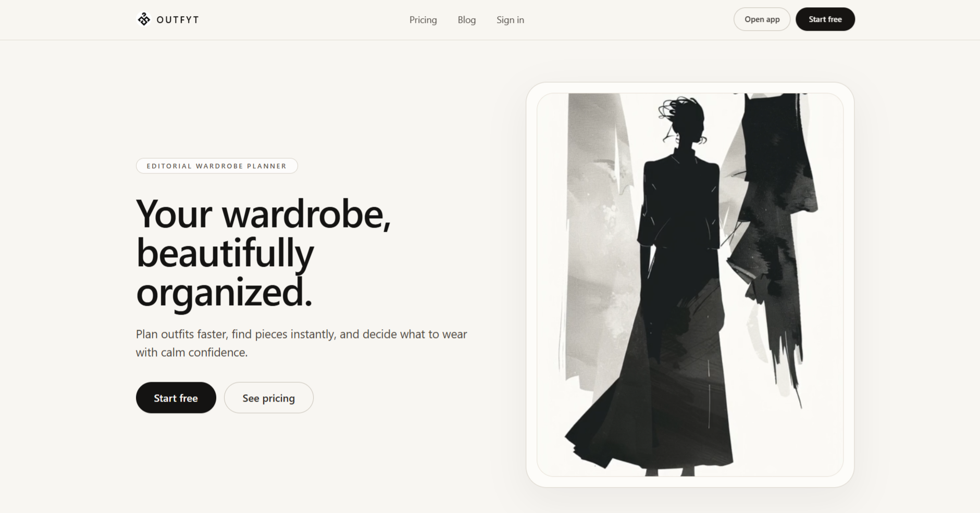The width and height of the screenshot is (980, 513).
Task: Click the Open app button
Action: pyautogui.click(x=762, y=19)
